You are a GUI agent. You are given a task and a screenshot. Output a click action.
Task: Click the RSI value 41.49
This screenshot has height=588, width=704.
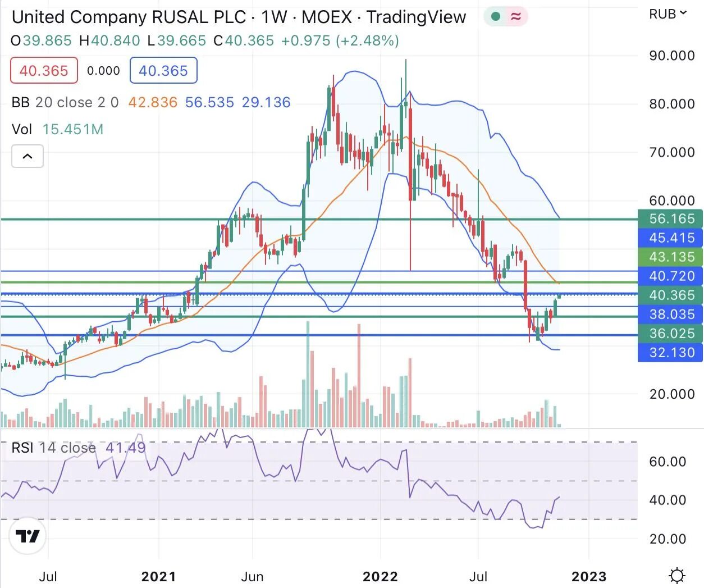pyautogui.click(x=126, y=448)
